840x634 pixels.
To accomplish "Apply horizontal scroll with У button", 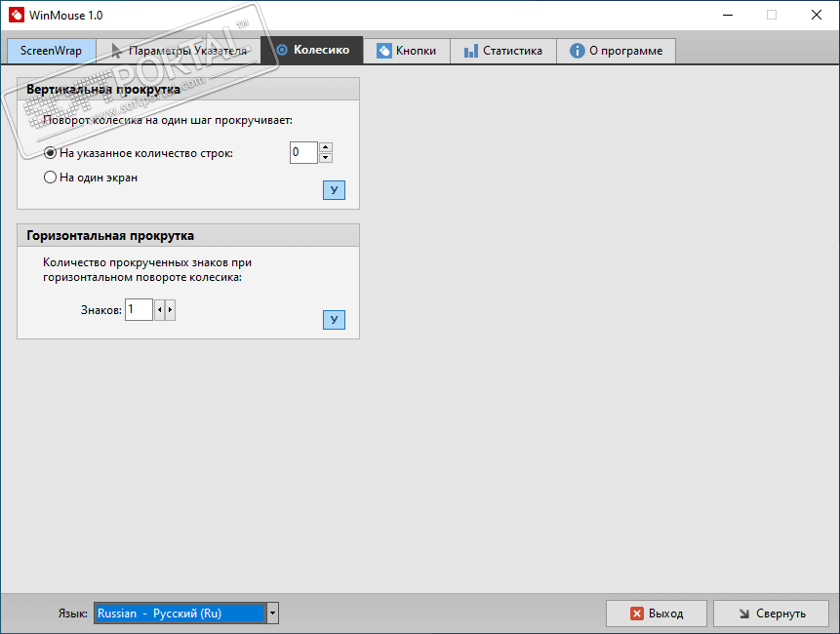I will click(334, 320).
